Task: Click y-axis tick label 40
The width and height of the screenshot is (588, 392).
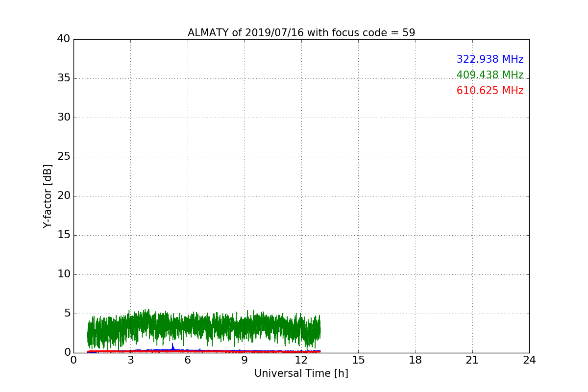Action: tap(64, 39)
